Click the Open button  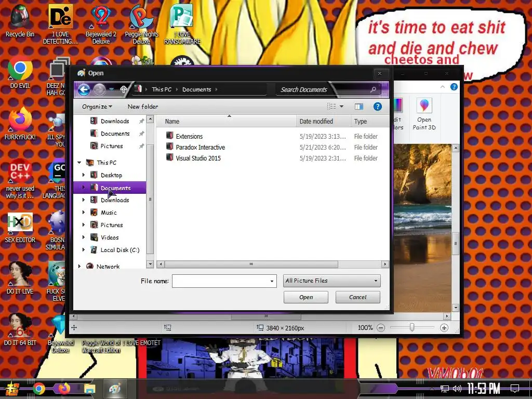coord(306,297)
